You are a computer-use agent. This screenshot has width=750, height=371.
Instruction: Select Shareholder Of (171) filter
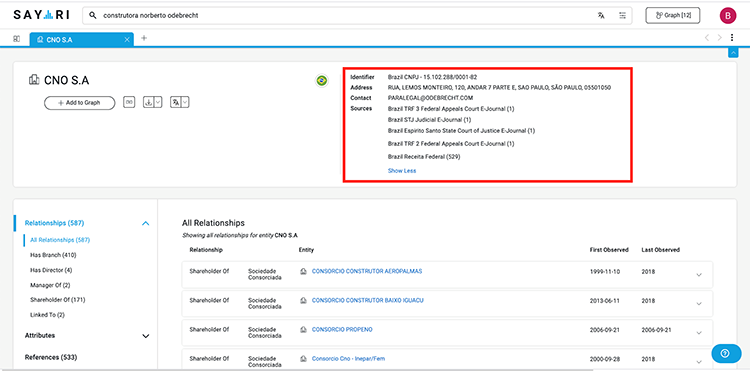[x=57, y=300]
